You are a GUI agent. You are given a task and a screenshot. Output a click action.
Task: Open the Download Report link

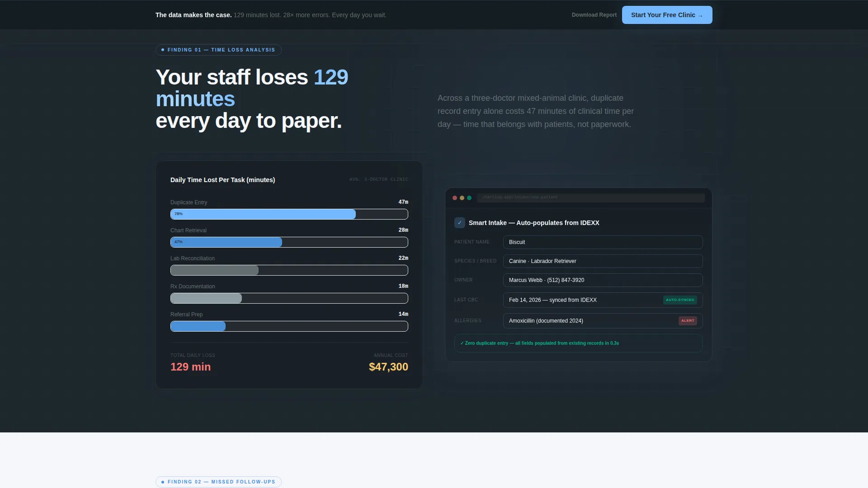594,15
